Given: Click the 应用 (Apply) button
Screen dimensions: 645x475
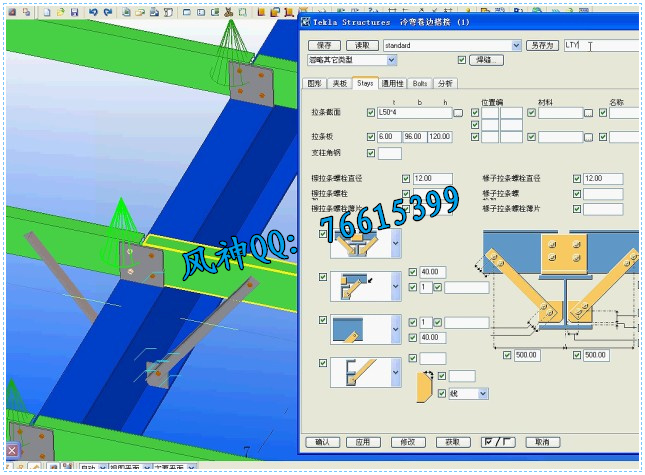Looking at the screenshot, I should [x=365, y=441].
